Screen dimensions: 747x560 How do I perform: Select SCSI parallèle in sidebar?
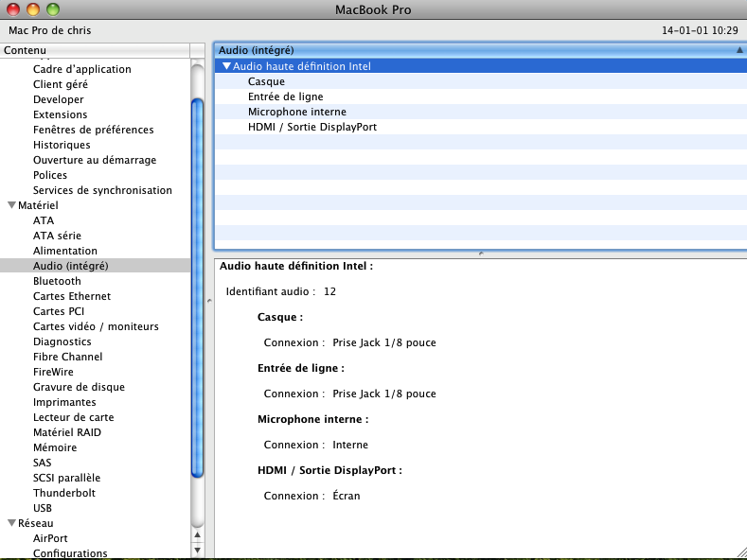click(x=66, y=478)
